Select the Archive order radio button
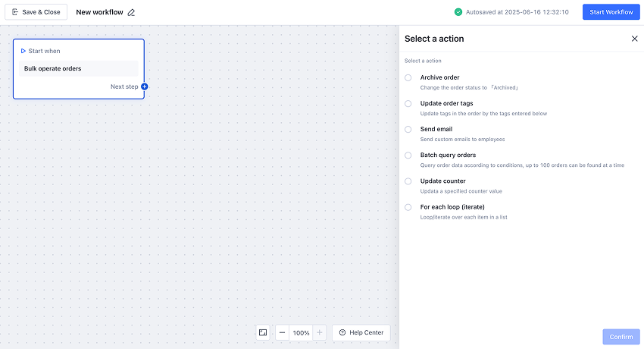 pos(408,77)
